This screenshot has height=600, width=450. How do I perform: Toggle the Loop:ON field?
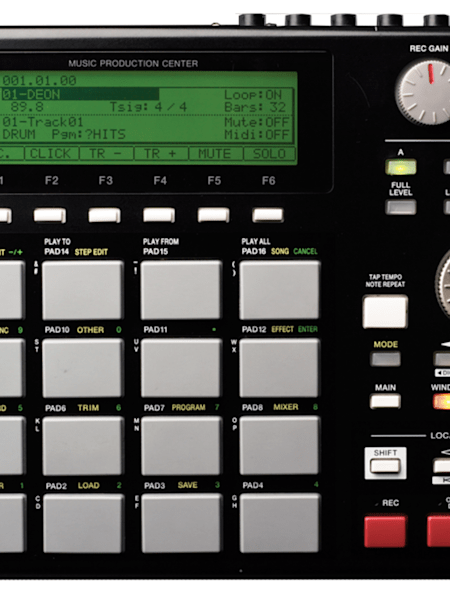(253, 95)
